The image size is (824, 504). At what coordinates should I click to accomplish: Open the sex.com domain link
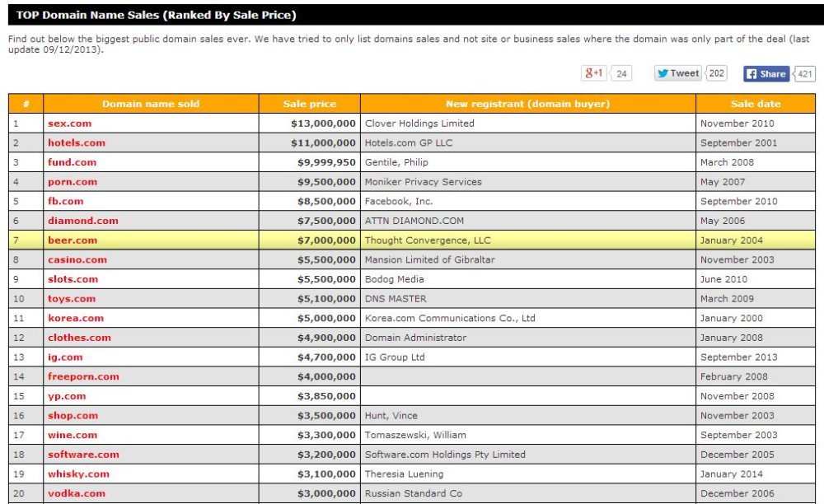pyautogui.click(x=69, y=124)
